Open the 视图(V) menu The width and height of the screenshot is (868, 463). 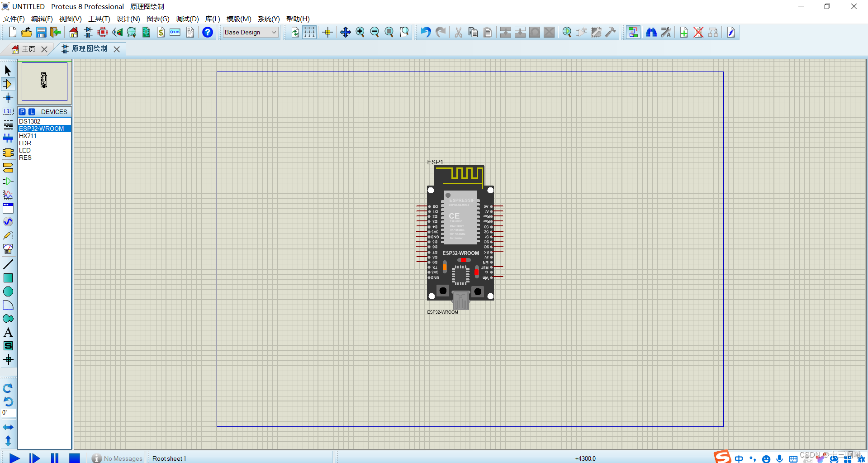pos(70,19)
